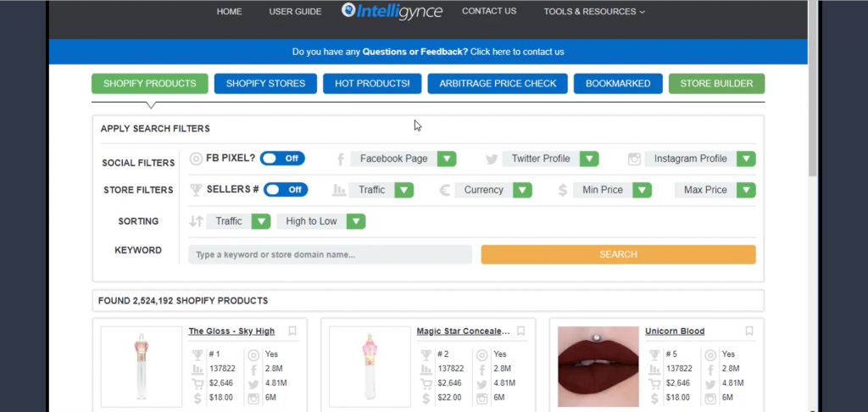Click the keyword or store domain input field
868x412 pixels.
coord(330,254)
